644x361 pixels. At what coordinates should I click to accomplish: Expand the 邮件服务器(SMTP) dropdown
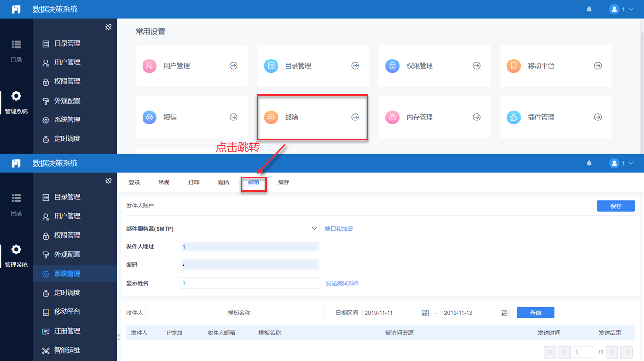(314, 228)
